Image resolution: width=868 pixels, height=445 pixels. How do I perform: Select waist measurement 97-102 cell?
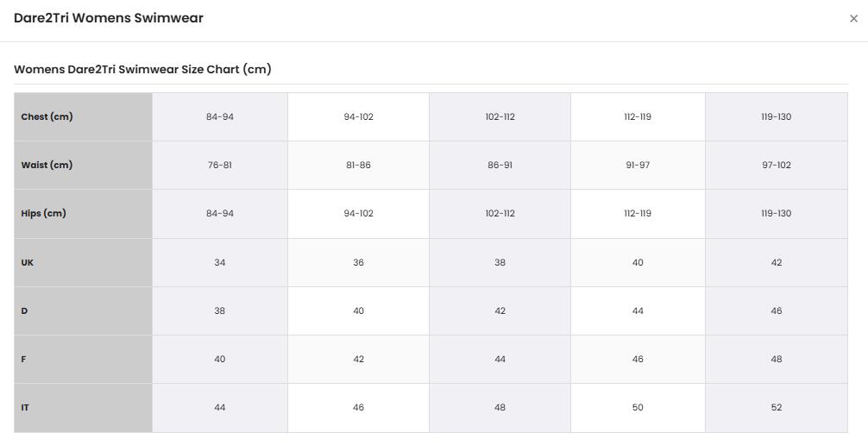click(776, 165)
